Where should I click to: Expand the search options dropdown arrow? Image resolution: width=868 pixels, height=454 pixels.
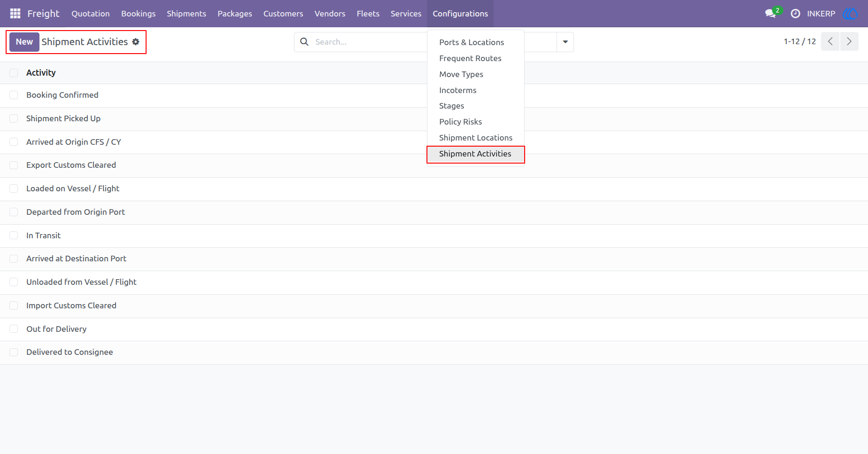(x=565, y=42)
